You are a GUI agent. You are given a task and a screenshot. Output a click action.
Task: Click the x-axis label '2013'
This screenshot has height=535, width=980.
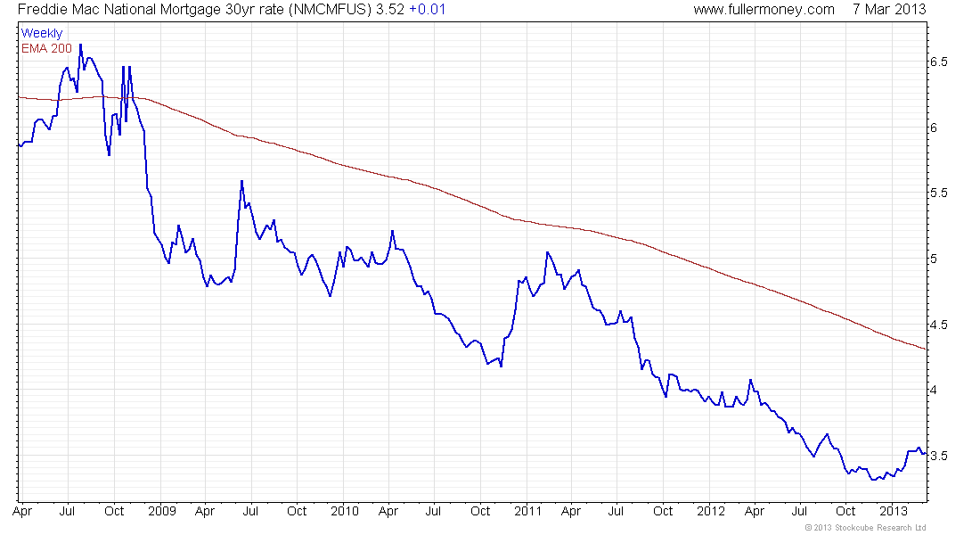(893, 511)
